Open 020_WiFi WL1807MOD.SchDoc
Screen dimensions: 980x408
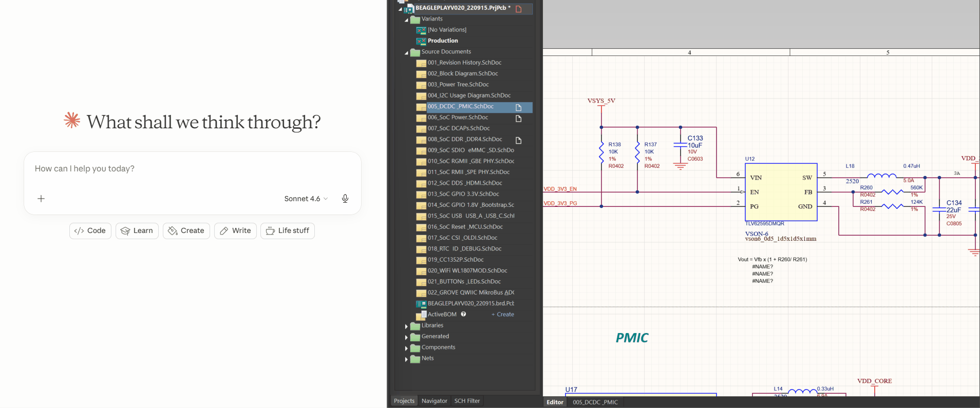(x=467, y=270)
